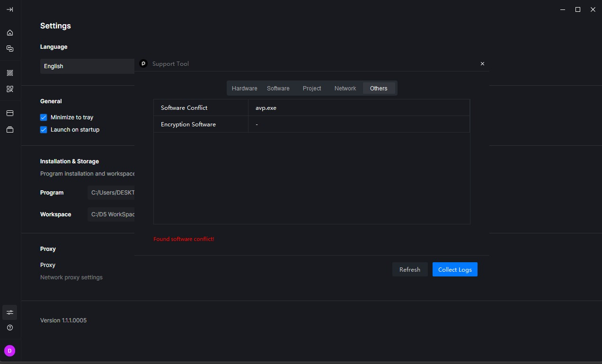This screenshot has width=602, height=364.
Task: Switch to the Hardware tab
Action: coord(244,89)
